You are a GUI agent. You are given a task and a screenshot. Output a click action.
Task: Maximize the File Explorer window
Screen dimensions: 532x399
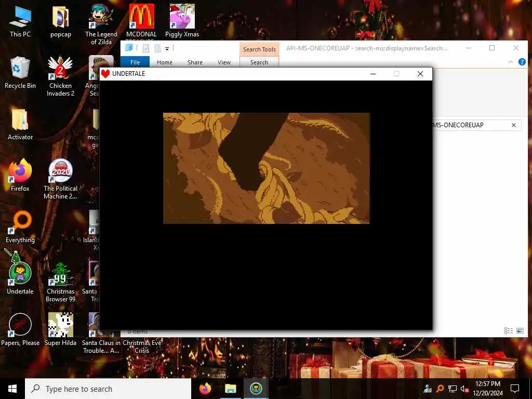click(492, 48)
